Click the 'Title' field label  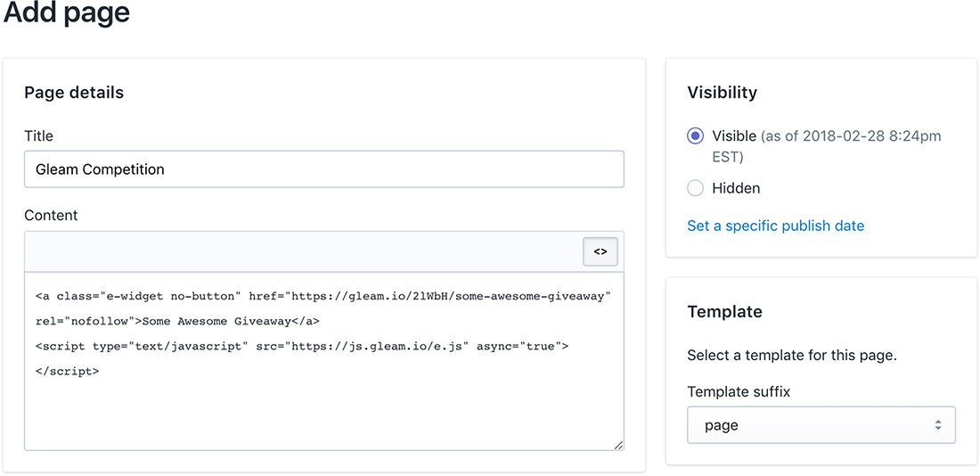(x=39, y=135)
